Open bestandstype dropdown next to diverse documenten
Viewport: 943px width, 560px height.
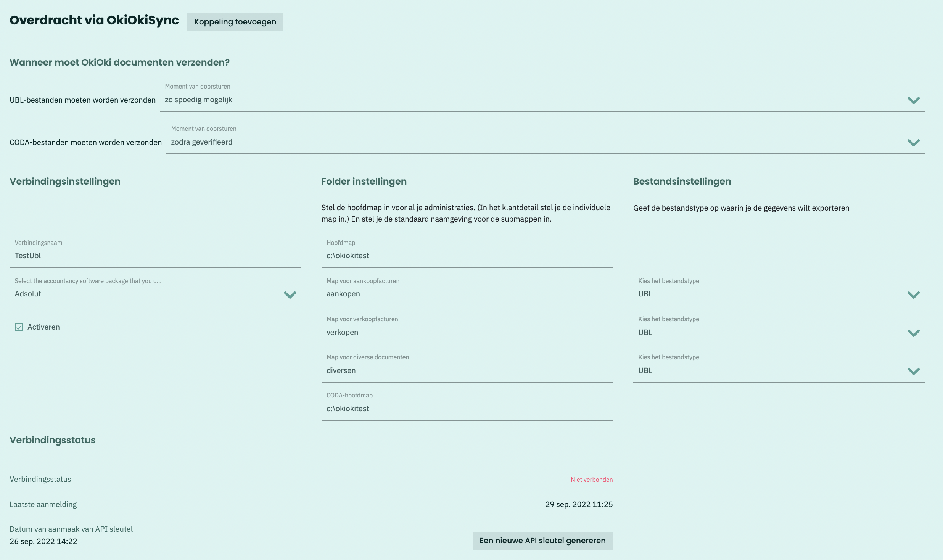coord(779,367)
